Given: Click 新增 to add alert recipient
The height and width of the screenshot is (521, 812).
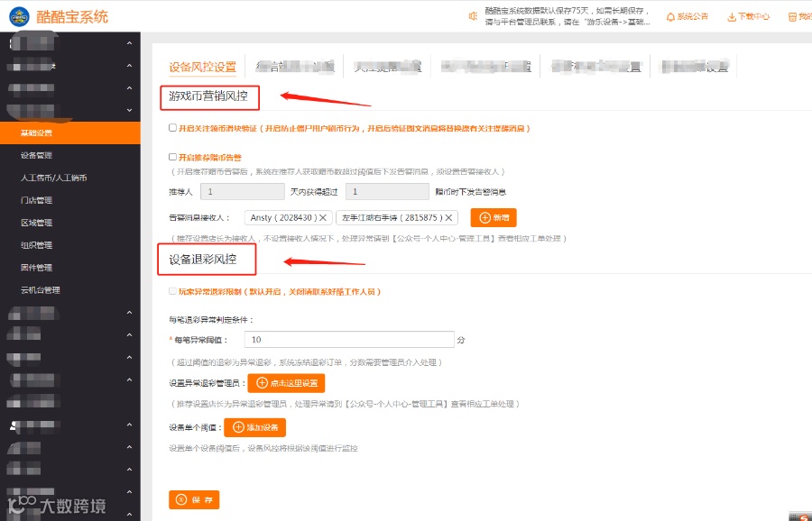Looking at the screenshot, I should [494, 218].
